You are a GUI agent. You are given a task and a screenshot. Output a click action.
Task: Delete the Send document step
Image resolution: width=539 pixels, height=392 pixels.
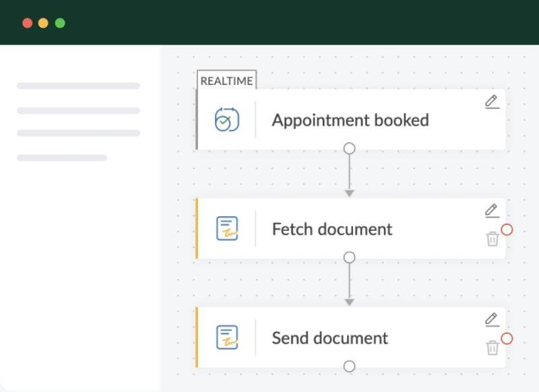pos(493,348)
